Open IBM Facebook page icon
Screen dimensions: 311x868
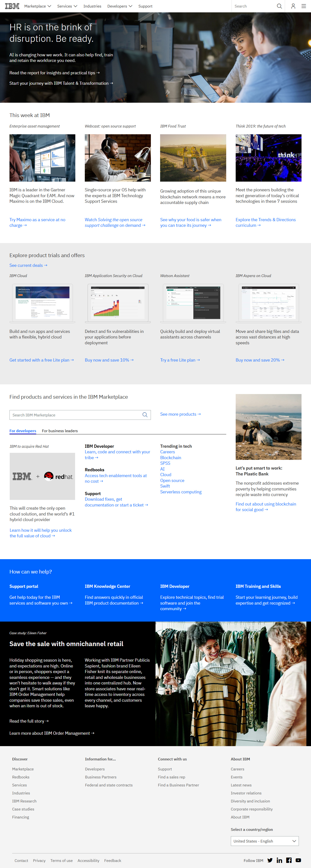point(289,860)
